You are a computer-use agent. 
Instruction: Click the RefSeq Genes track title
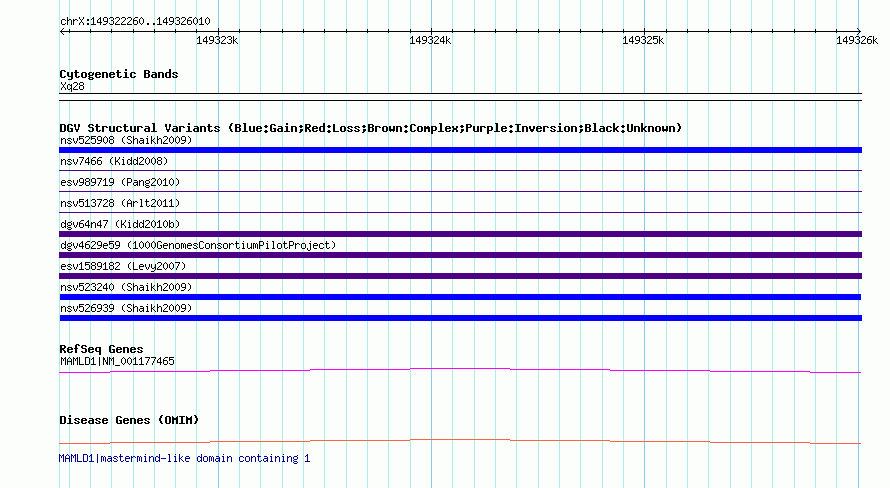click(101, 349)
